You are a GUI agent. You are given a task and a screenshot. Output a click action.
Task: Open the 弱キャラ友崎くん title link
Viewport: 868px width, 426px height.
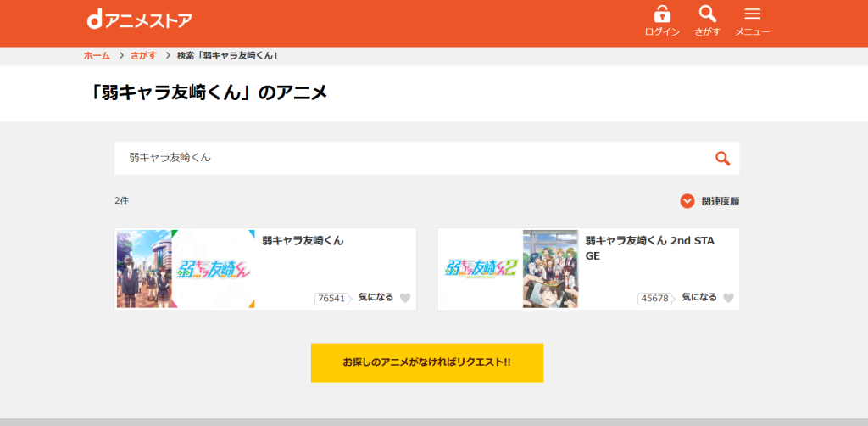303,241
